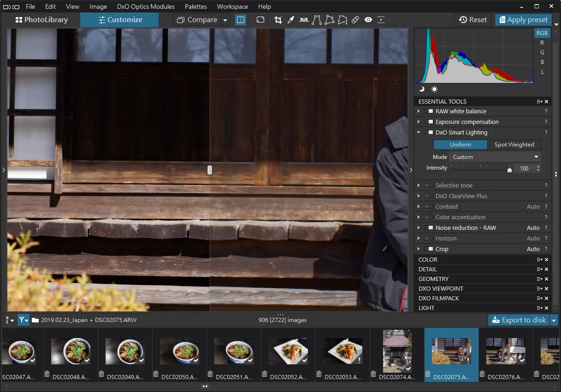
Task: Turn off Noise reduction - RAW switch
Action: pyautogui.click(x=429, y=228)
